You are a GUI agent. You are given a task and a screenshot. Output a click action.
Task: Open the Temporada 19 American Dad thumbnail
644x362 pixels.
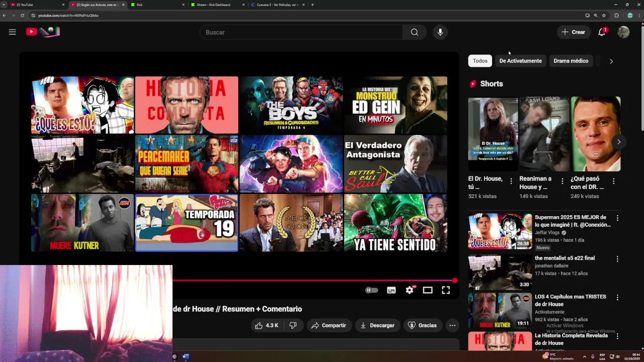tap(187, 223)
